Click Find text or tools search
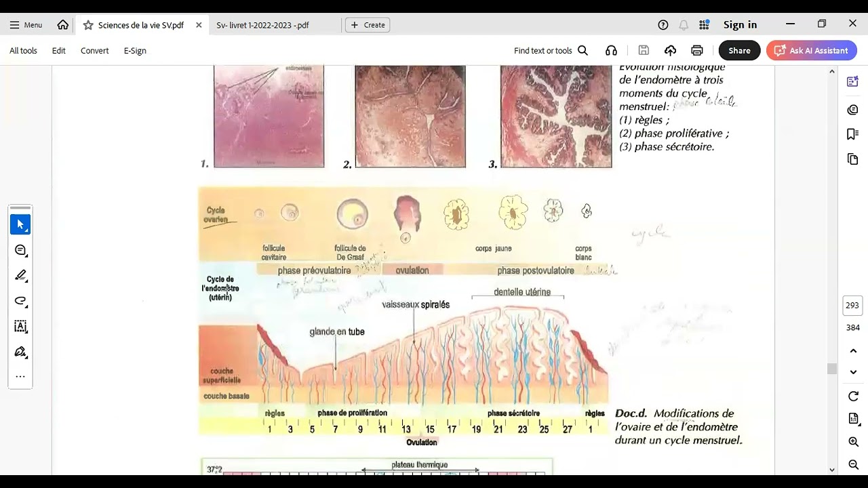The width and height of the screenshot is (868, 488). [551, 51]
